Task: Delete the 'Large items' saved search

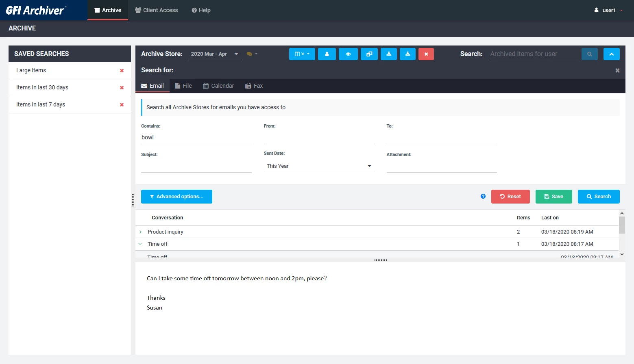Action: pos(122,71)
